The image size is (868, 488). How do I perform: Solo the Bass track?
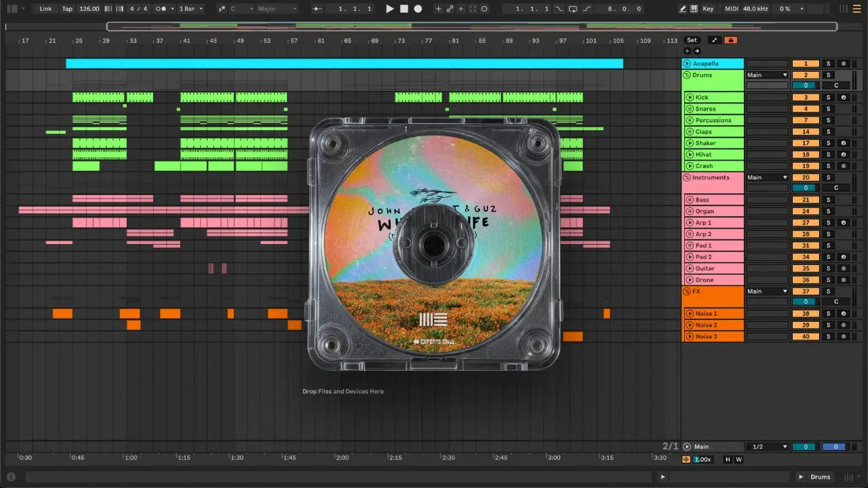[828, 200]
